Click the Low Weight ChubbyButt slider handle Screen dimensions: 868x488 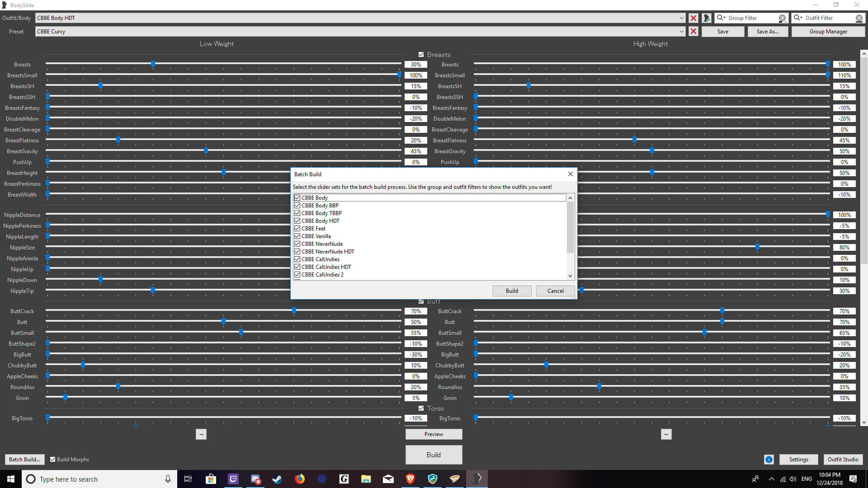pyautogui.click(x=83, y=365)
